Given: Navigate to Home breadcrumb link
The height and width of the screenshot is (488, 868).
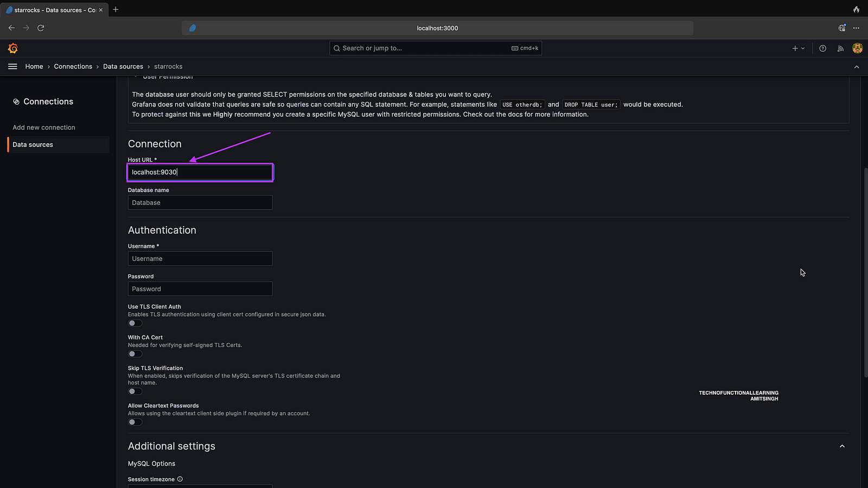Looking at the screenshot, I should (34, 67).
